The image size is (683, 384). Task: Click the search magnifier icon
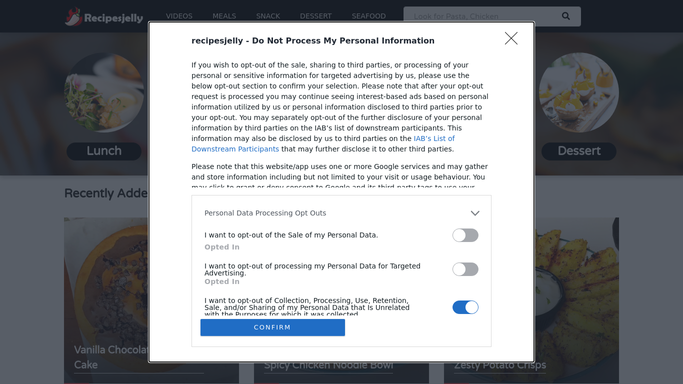pyautogui.click(x=565, y=16)
